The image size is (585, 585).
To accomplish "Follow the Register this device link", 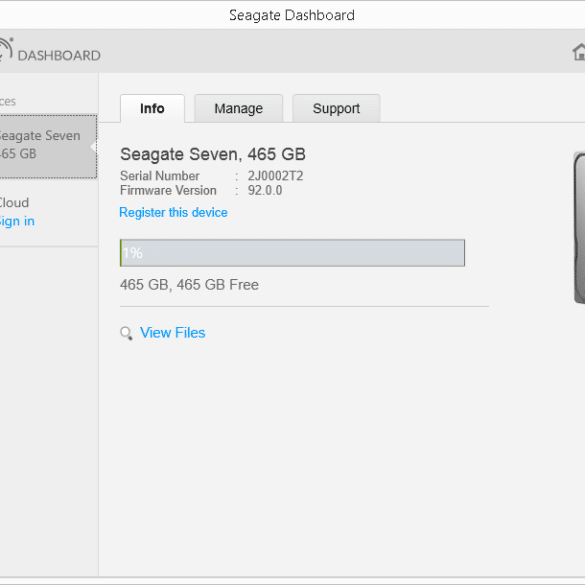I will 173,212.
